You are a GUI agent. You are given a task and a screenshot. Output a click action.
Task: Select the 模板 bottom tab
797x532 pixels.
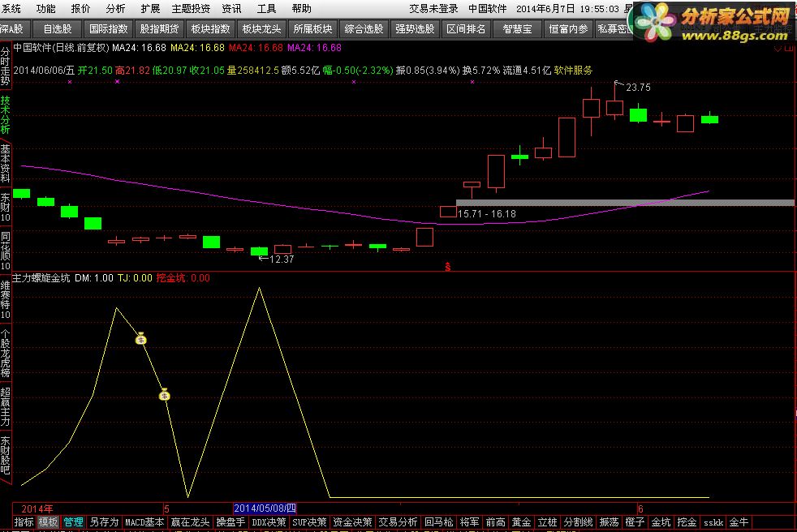tap(48, 521)
